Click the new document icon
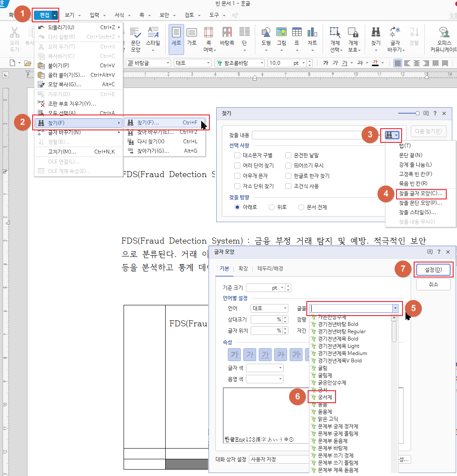The height and width of the screenshot is (476, 457). click(12, 63)
